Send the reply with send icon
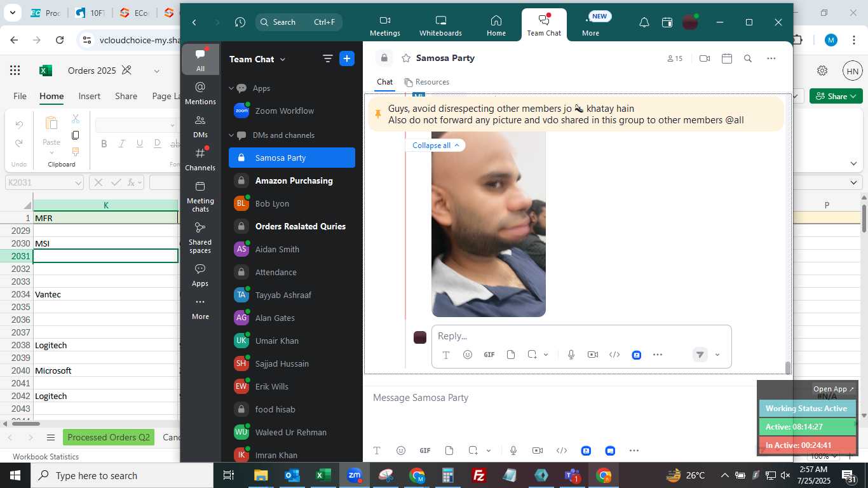 tap(700, 355)
